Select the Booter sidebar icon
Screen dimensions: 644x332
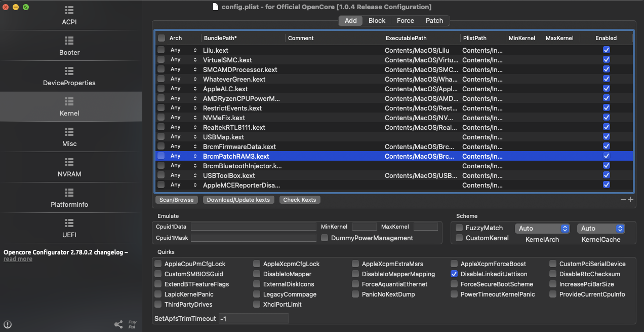(69, 41)
